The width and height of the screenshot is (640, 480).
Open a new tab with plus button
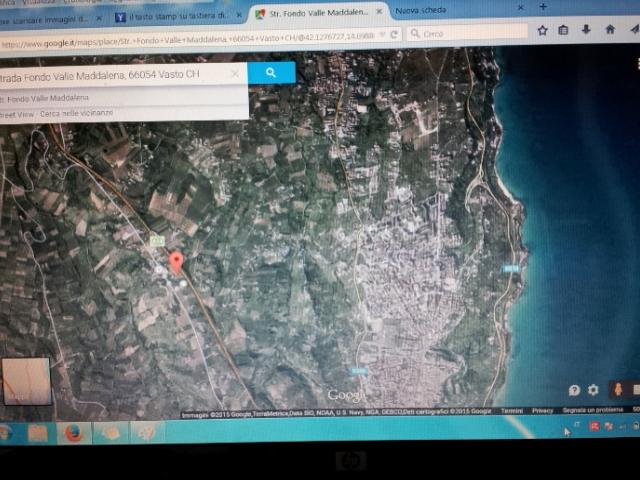click(543, 6)
